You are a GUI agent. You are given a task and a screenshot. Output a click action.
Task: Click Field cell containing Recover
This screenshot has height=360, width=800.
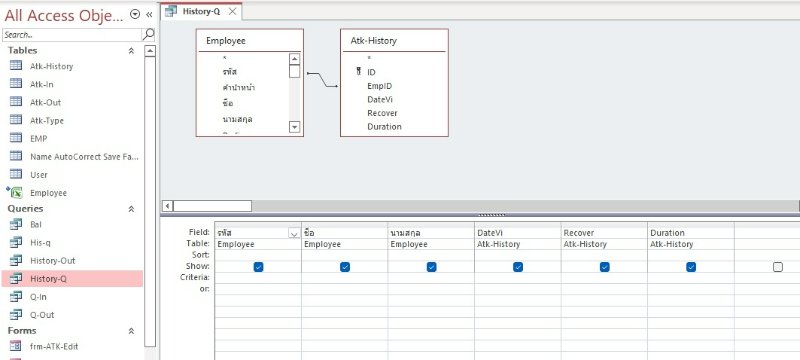604,233
